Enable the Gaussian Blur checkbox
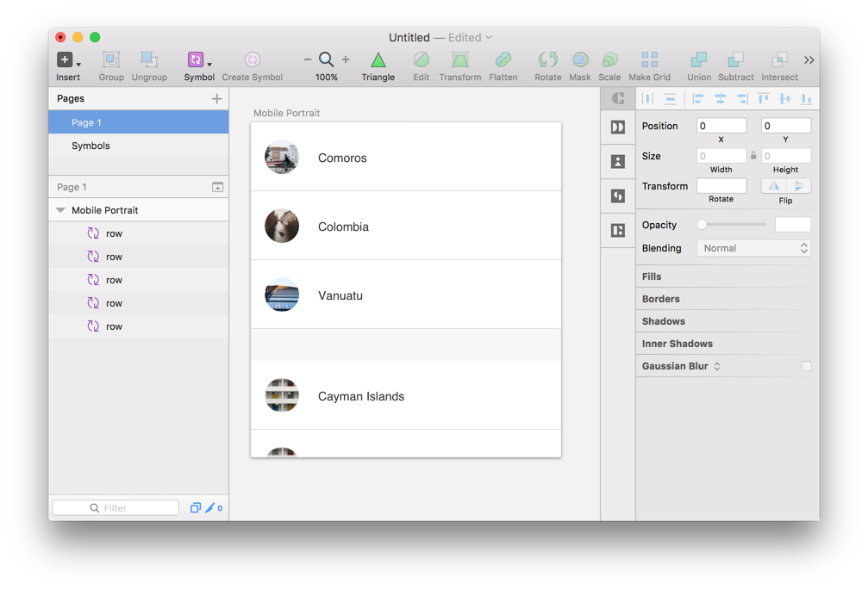Screen dimensions: 868x590 click(806, 366)
